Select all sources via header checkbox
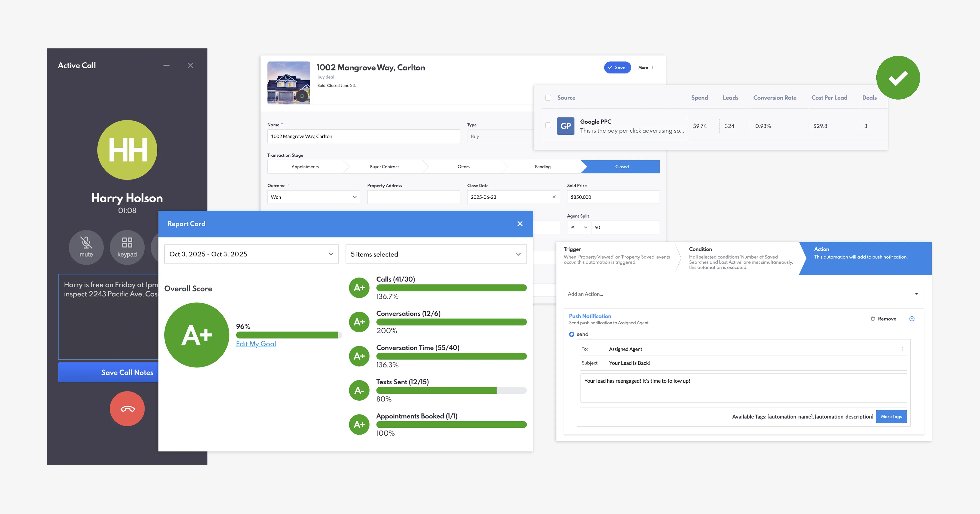The height and width of the screenshot is (514, 980). pos(548,98)
